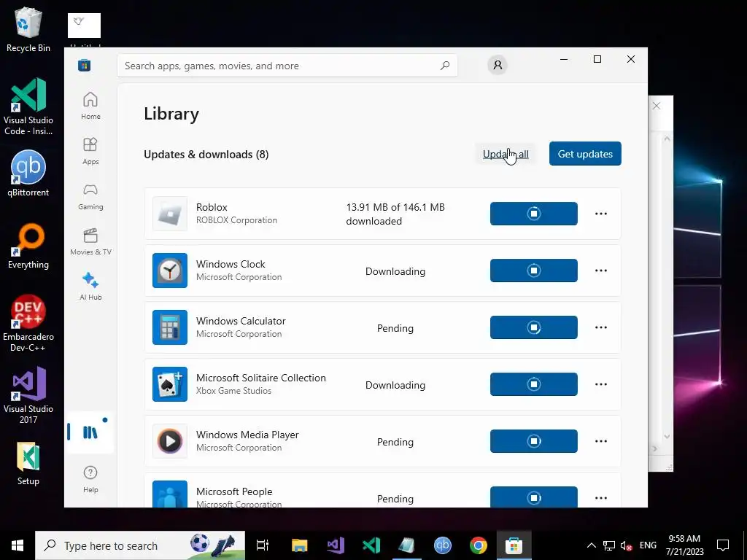Select the Setup desktop icon
This screenshot has width=747, height=560.
28,464
